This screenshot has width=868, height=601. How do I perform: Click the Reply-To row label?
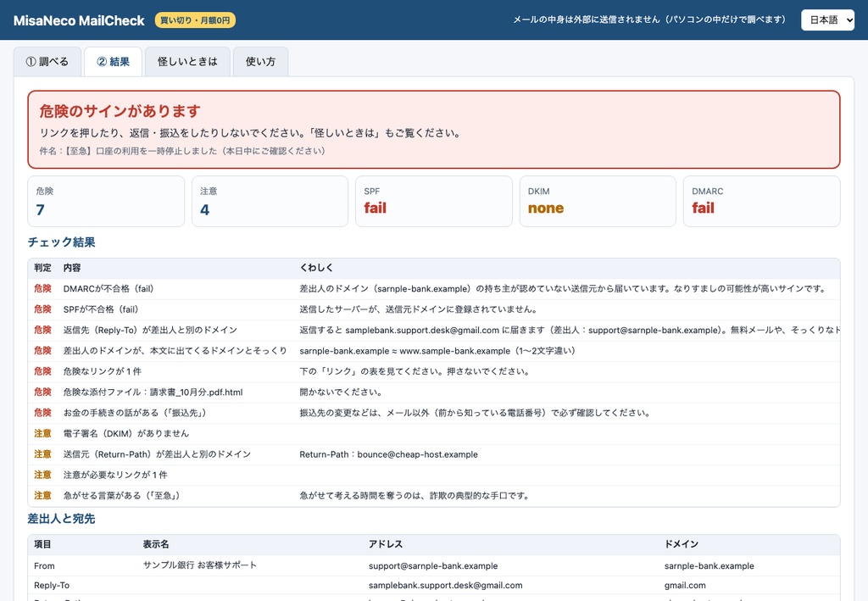coord(52,585)
